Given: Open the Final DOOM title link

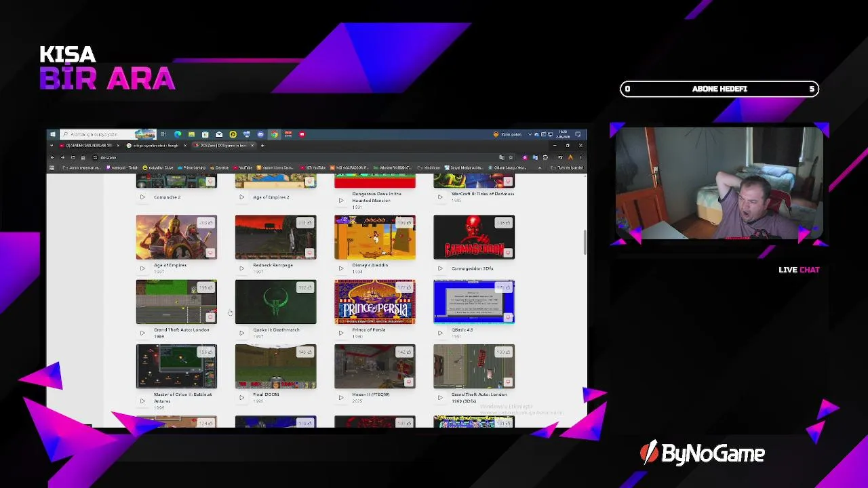Looking at the screenshot, I should pos(266,394).
